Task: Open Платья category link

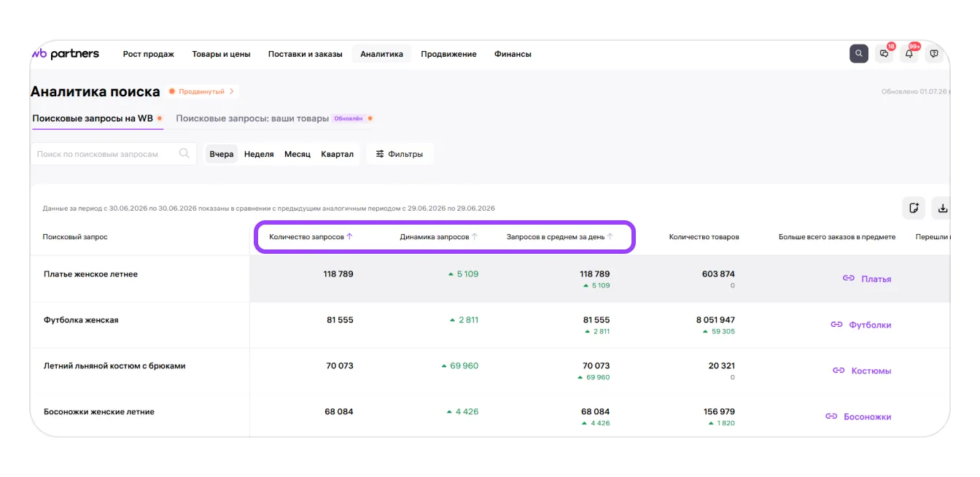Action: click(x=876, y=279)
